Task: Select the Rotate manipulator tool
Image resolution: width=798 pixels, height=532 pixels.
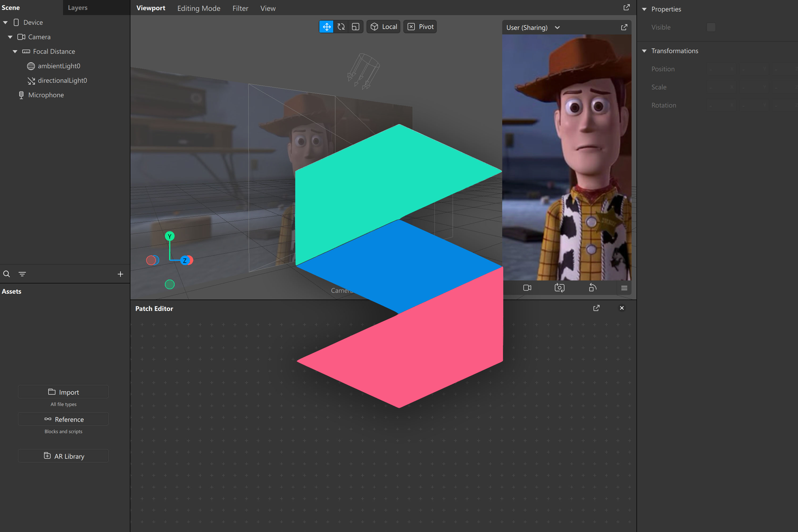Action: 341,27
